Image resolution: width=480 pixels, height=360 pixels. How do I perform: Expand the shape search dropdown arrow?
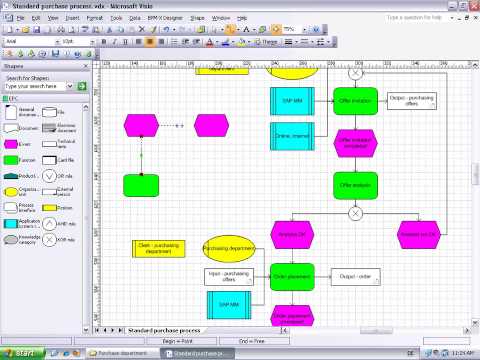70,86
